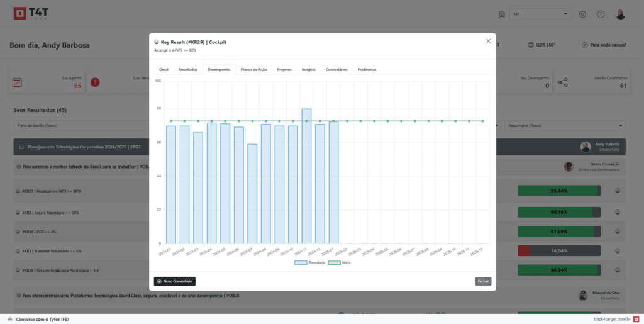Click the Gestão Colaborativa share icon

(563, 82)
